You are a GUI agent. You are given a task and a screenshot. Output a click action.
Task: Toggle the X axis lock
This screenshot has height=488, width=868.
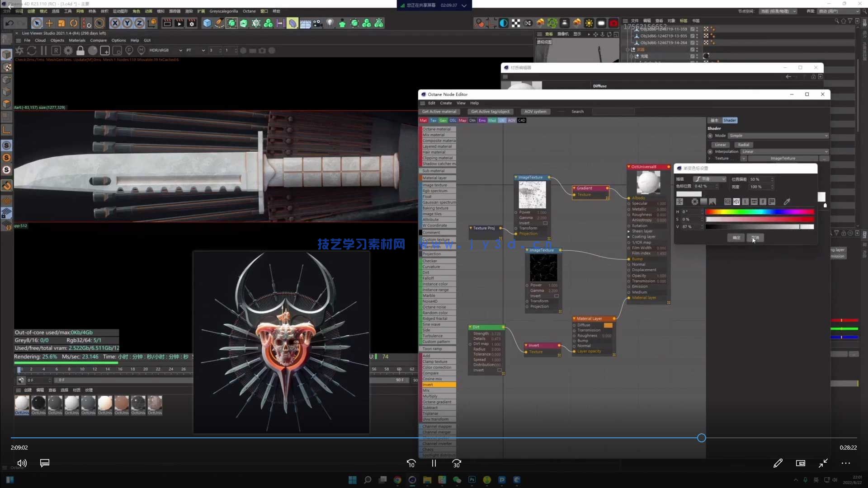[x=115, y=23]
